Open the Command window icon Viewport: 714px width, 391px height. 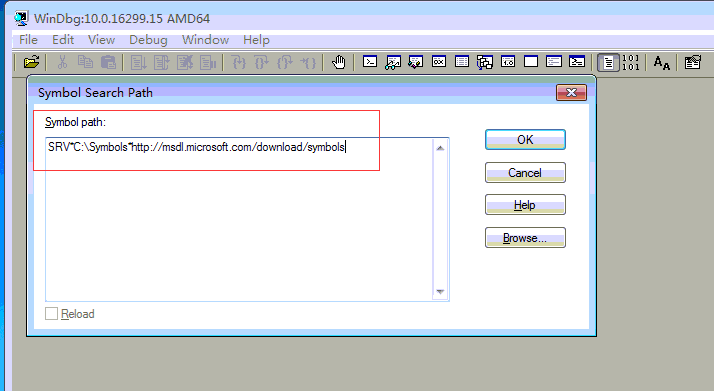(x=370, y=61)
